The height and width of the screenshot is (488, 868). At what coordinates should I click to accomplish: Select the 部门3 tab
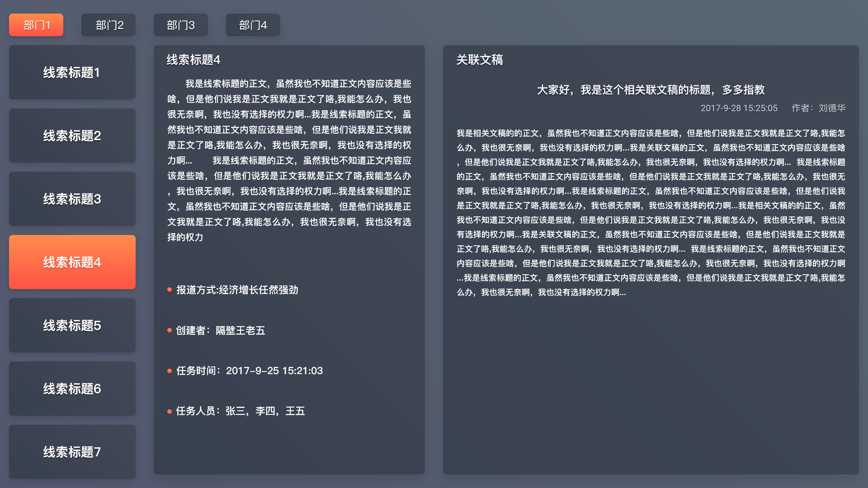pos(181,25)
